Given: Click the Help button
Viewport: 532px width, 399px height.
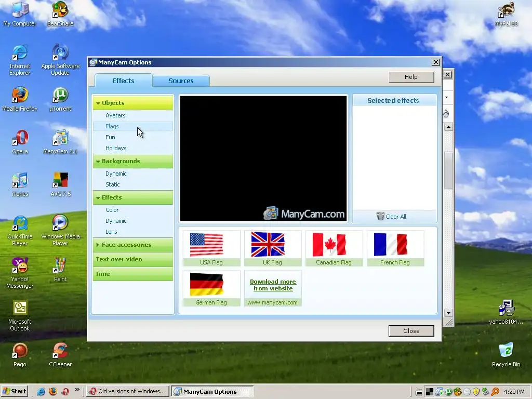Looking at the screenshot, I should (x=411, y=77).
